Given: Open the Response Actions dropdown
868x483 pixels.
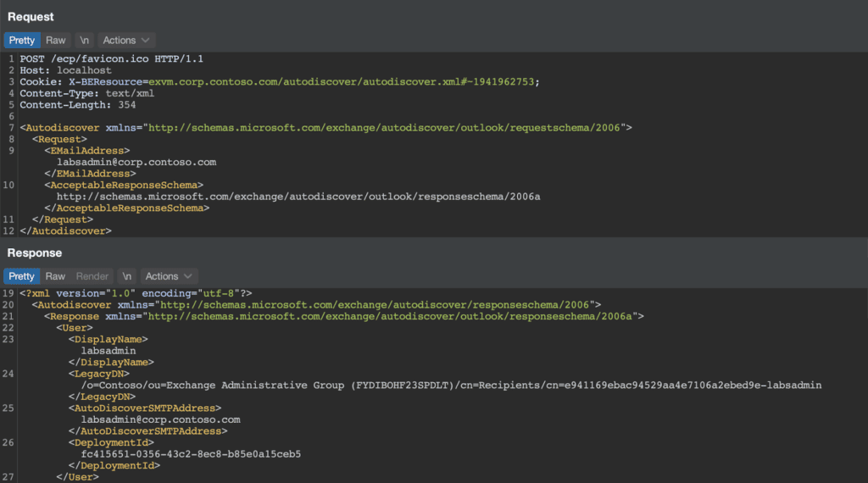Looking at the screenshot, I should click(x=169, y=276).
